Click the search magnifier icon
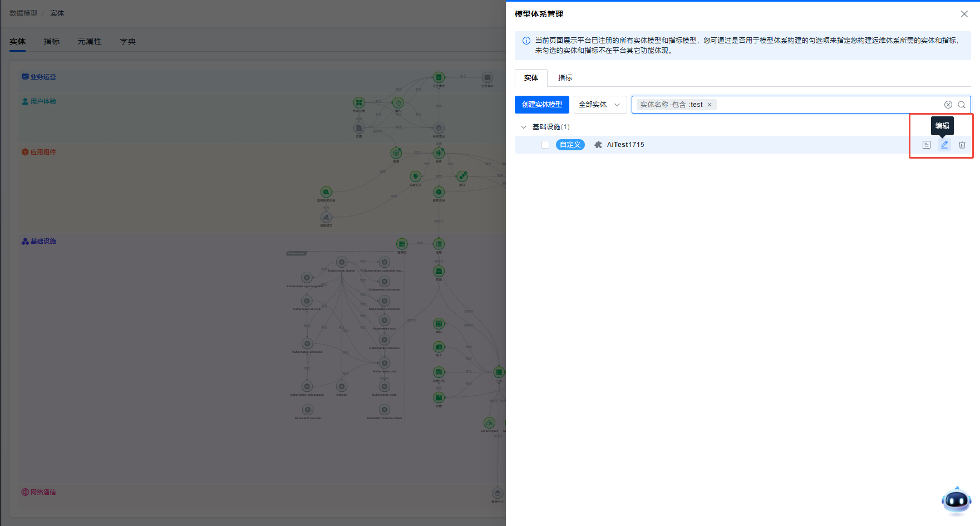The width and height of the screenshot is (980, 526). point(962,105)
